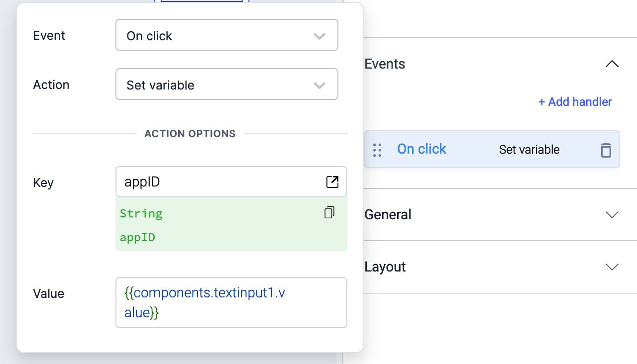Focus the Key field containing appID
637x364 pixels.
click(219, 182)
